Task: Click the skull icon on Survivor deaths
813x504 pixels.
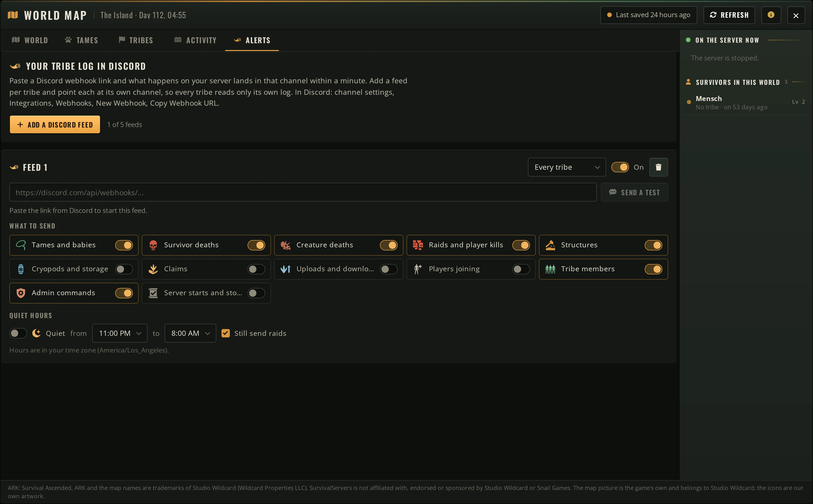Action: click(x=153, y=245)
